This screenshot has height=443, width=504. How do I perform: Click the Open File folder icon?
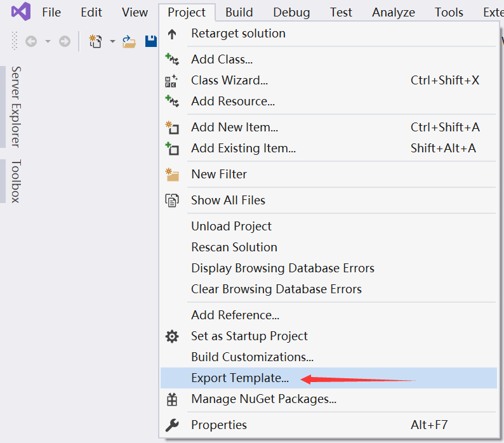coord(129,41)
